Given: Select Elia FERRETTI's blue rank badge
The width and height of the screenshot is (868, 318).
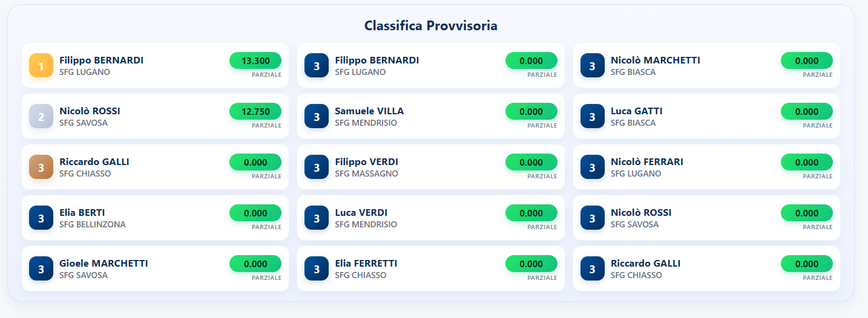Looking at the screenshot, I should click(317, 268).
